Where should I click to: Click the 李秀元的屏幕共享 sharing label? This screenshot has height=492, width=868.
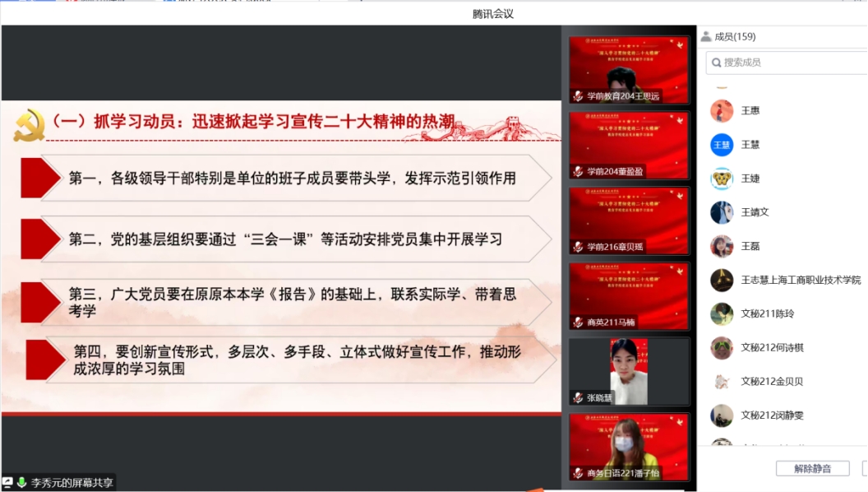click(x=72, y=483)
